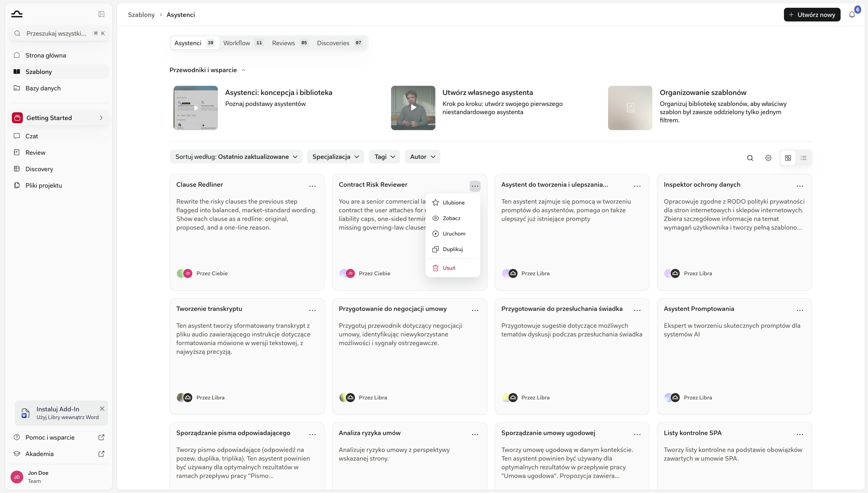Dismiss the Instaluj Add-In banner

point(102,409)
